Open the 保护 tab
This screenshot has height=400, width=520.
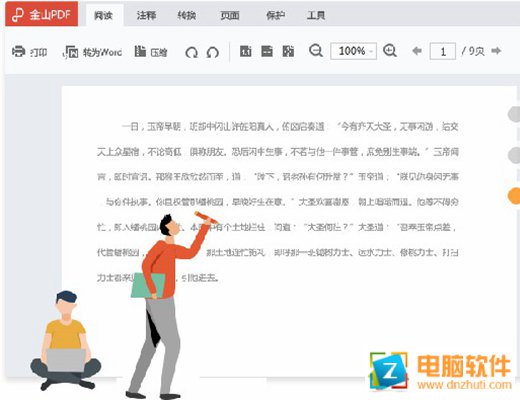(276, 15)
